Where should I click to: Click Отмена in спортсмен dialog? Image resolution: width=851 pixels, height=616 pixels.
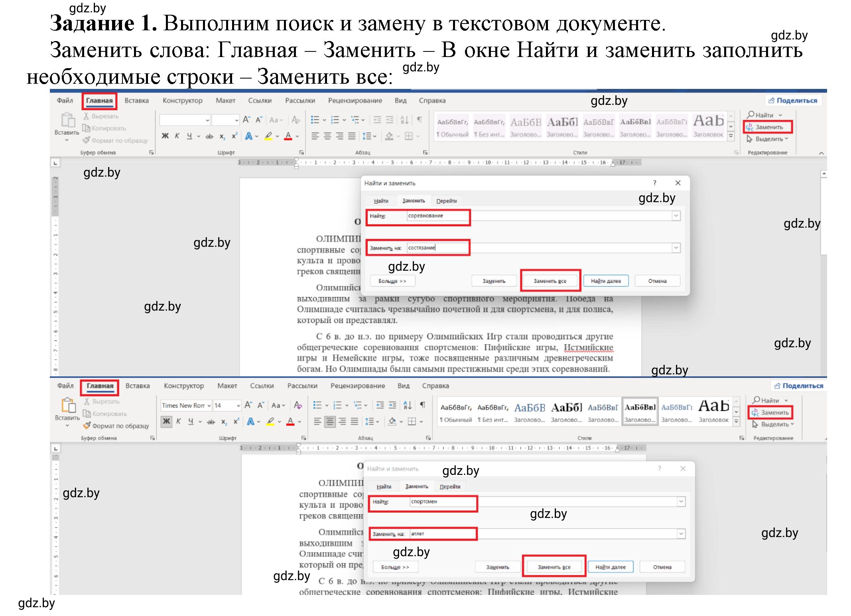point(662,567)
